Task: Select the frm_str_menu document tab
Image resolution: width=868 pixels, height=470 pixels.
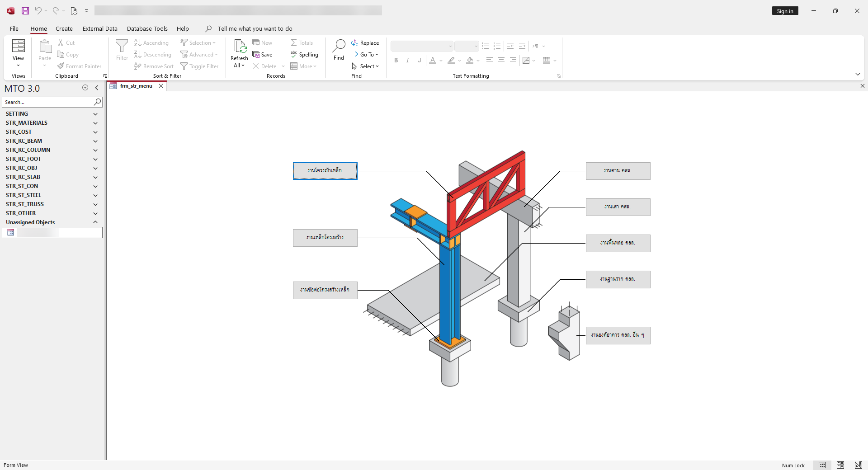Action: point(136,86)
